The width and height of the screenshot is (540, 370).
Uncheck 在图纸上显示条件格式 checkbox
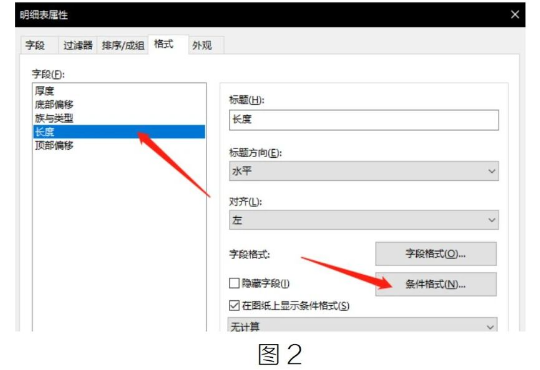[234, 305]
